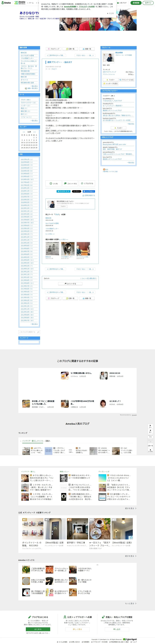
Task: Open 解体広告 link in same-theme articles
Action: (x=48, y=218)
